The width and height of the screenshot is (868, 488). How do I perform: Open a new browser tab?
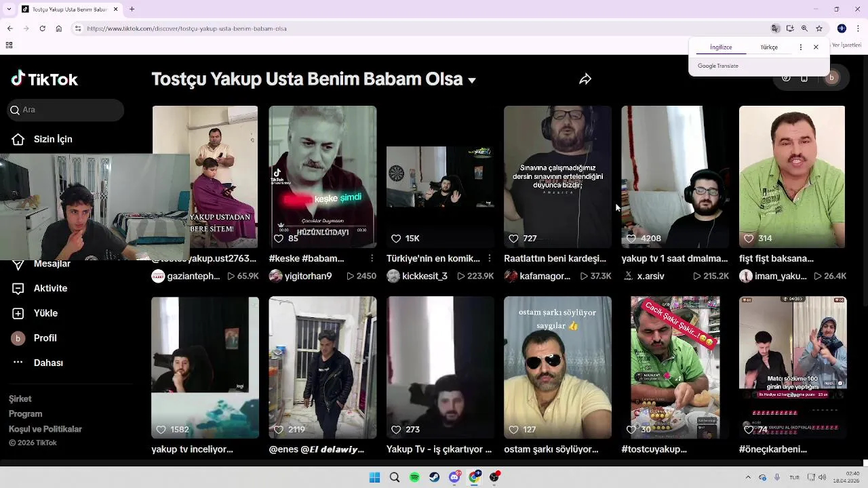point(132,9)
